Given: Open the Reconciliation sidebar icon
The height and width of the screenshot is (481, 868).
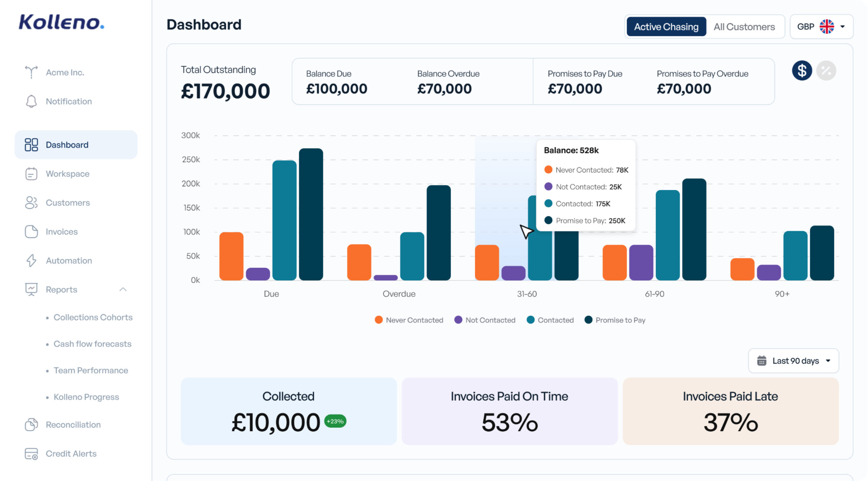Looking at the screenshot, I should pyautogui.click(x=31, y=424).
